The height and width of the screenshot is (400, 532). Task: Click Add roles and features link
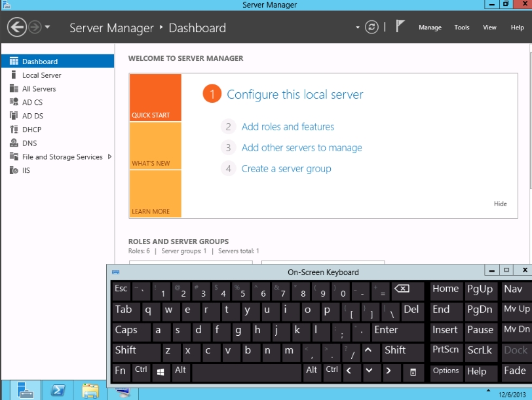tap(288, 127)
